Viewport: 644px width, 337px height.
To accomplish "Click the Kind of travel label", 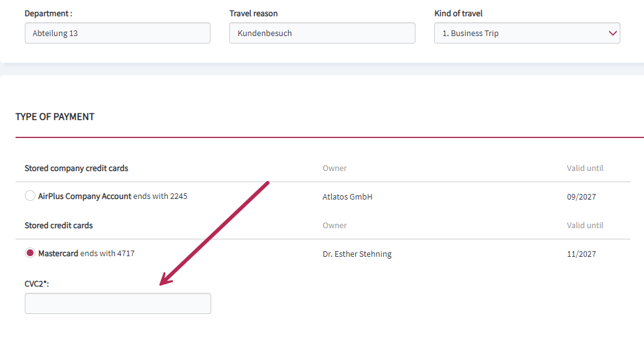I will click(x=458, y=14).
